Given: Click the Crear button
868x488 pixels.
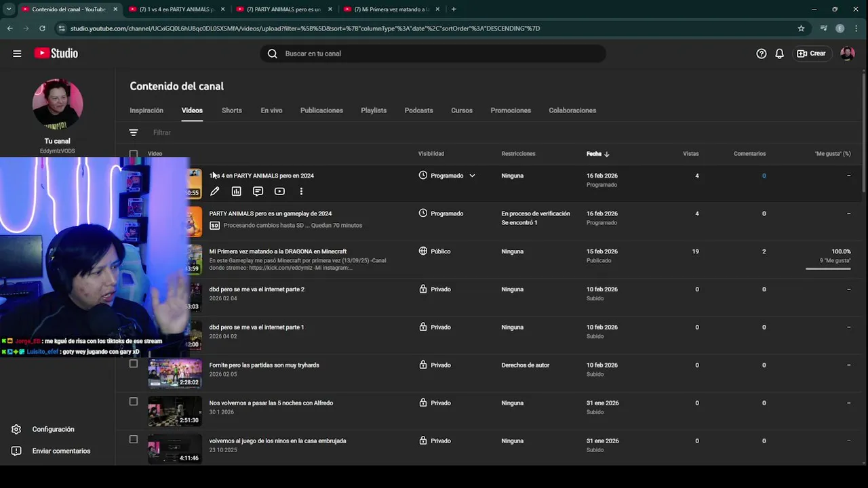Looking at the screenshot, I should point(812,54).
